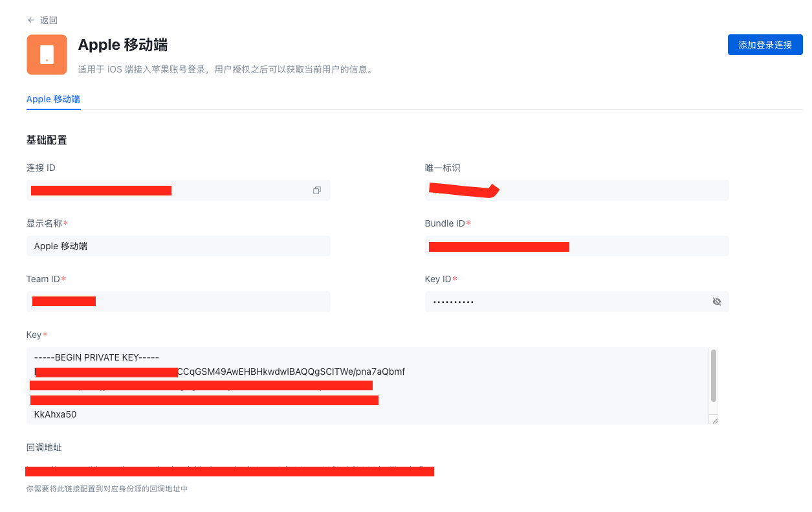Click the orange Apple 移动端 app icon
This screenshot has height=512, width=812.
pos(47,55)
